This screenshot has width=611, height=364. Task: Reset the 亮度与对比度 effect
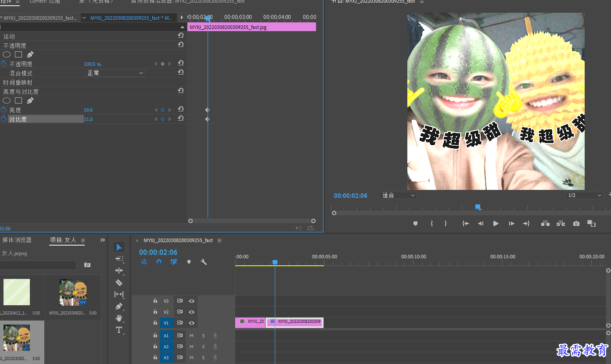point(180,90)
